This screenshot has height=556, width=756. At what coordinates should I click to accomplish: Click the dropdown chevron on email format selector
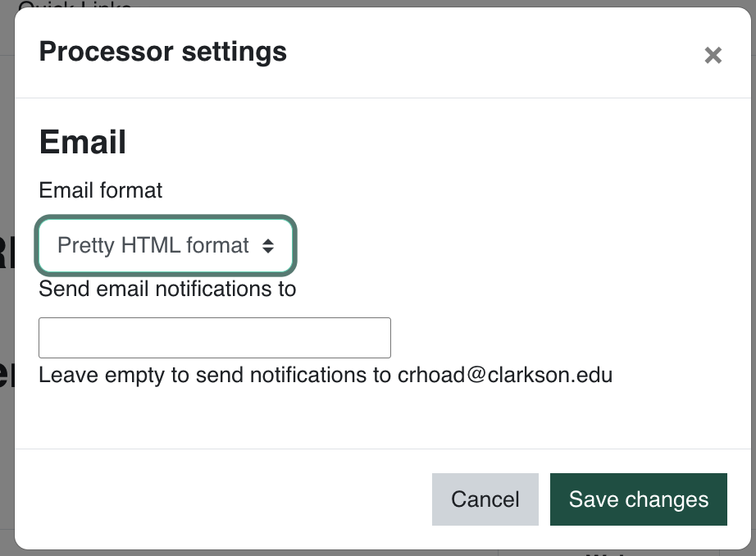coord(270,245)
